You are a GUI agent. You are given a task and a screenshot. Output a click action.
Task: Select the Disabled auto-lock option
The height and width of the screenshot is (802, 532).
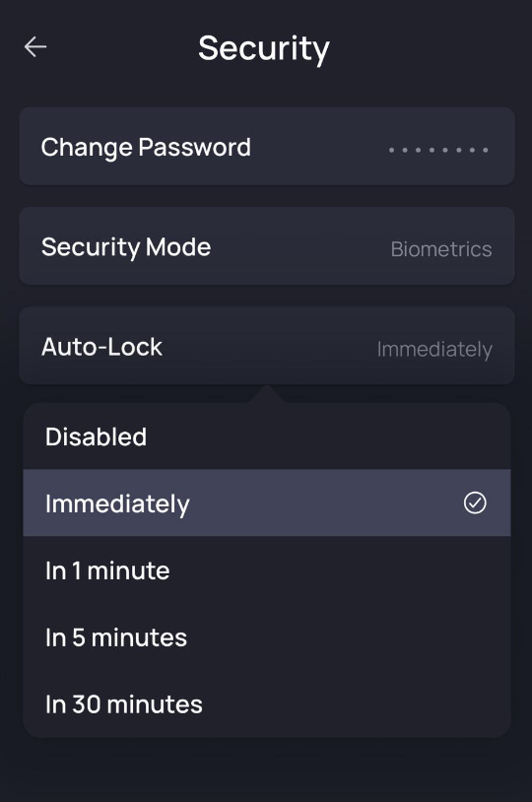click(267, 436)
